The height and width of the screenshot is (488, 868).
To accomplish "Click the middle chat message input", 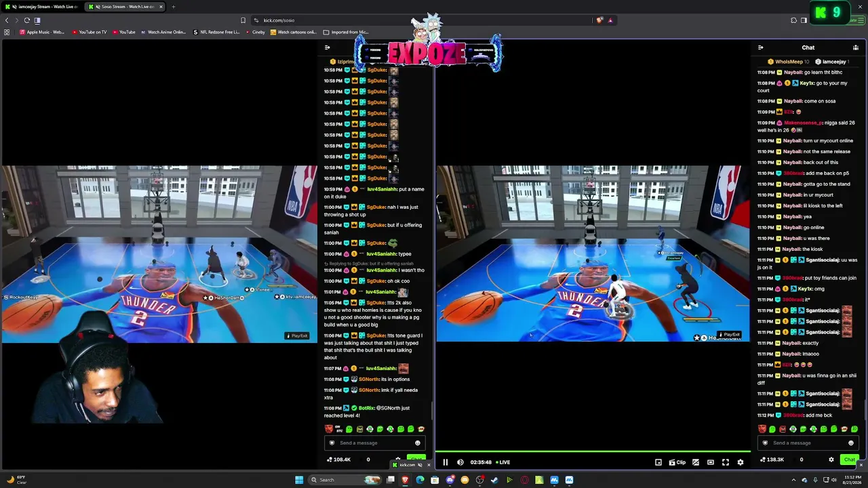I will (374, 443).
